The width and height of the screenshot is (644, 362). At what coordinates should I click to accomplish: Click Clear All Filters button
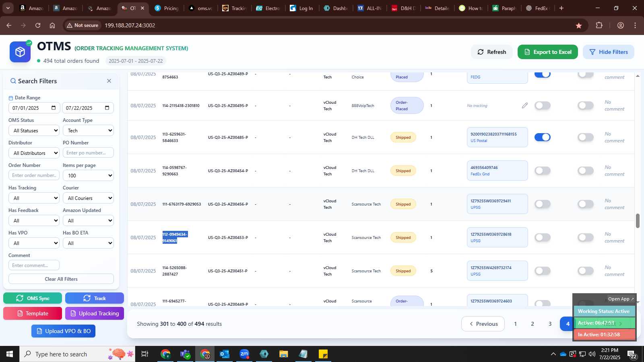point(61,279)
